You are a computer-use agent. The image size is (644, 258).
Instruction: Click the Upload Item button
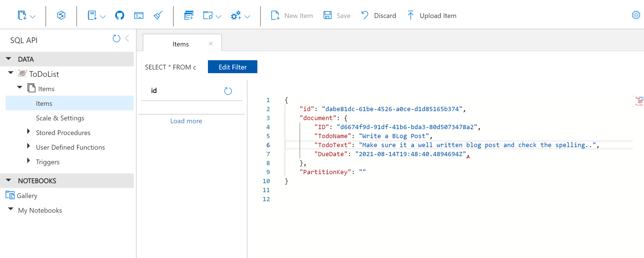[432, 15]
